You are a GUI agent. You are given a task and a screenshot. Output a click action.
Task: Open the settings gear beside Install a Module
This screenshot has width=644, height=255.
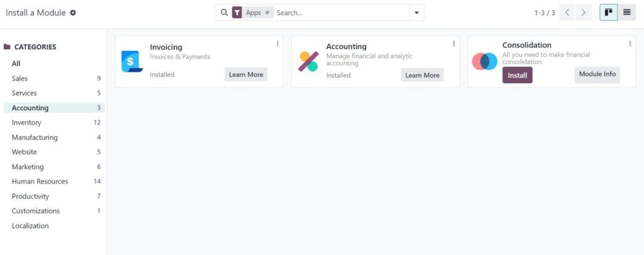point(73,13)
